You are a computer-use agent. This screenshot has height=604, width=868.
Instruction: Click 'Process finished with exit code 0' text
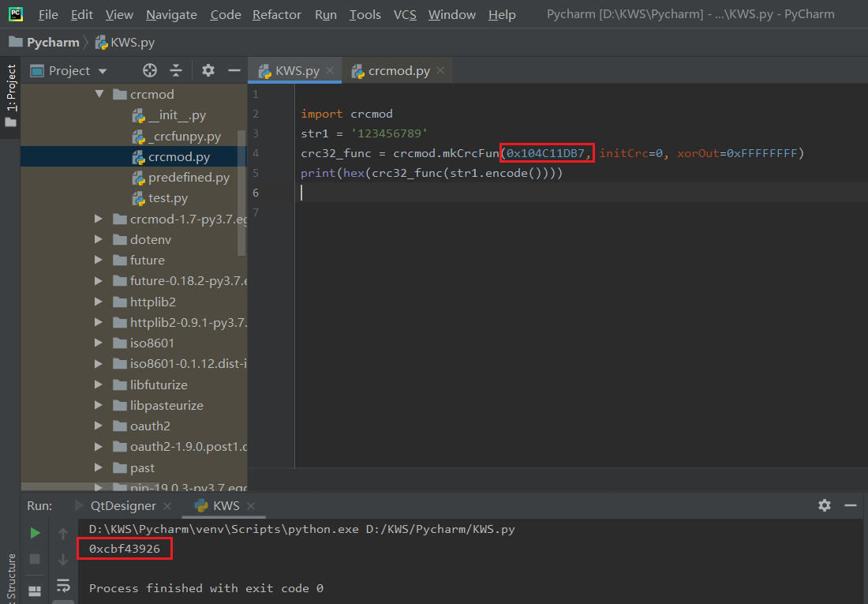coord(206,588)
